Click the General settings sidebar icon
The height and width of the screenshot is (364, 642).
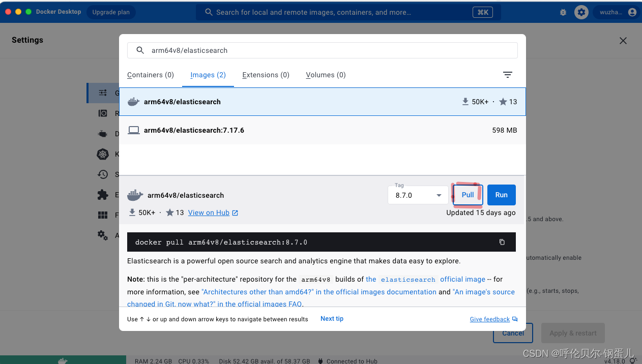(x=103, y=93)
